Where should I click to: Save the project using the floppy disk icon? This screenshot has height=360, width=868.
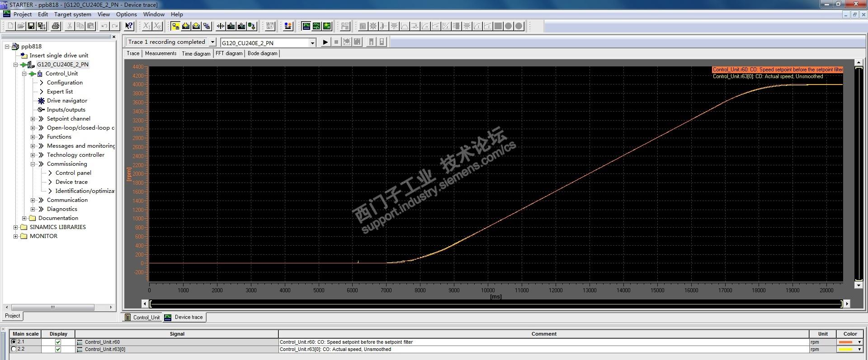click(x=31, y=26)
